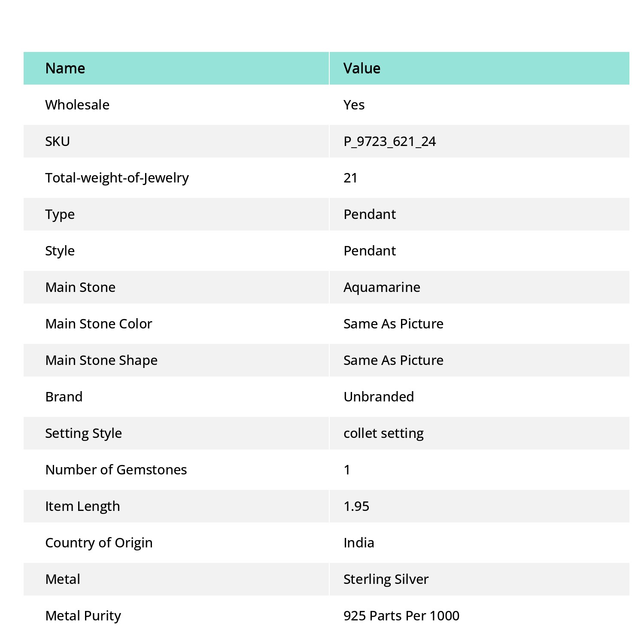This screenshot has height=644, width=644.
Task: Click the Total-weight-of-Jewelry label
Action: point(117,178)
